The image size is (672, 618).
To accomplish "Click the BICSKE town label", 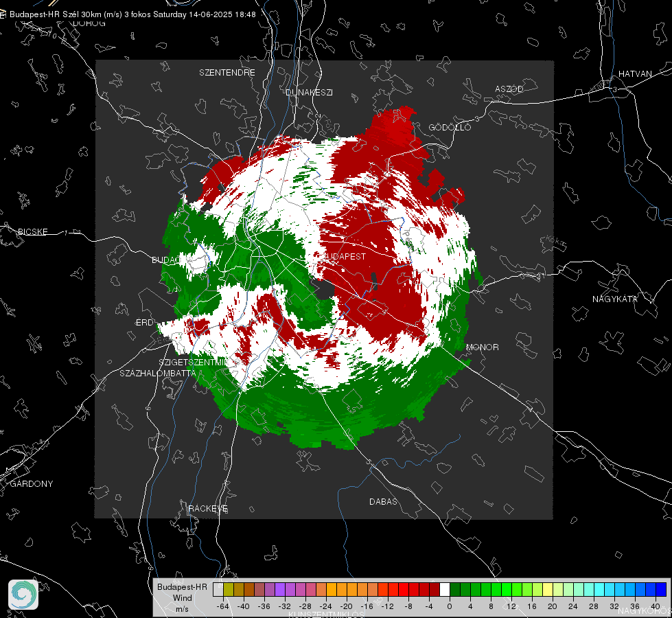I will click(32, 231).
